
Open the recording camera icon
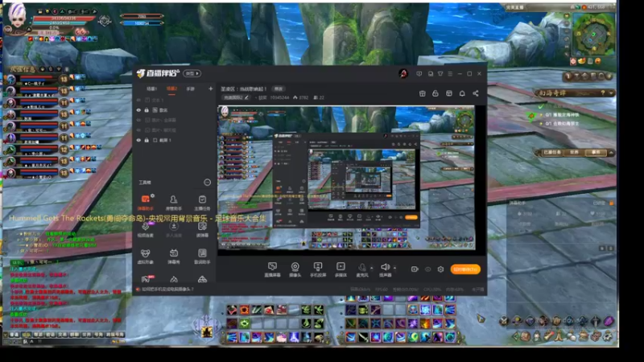coord(415,269)
